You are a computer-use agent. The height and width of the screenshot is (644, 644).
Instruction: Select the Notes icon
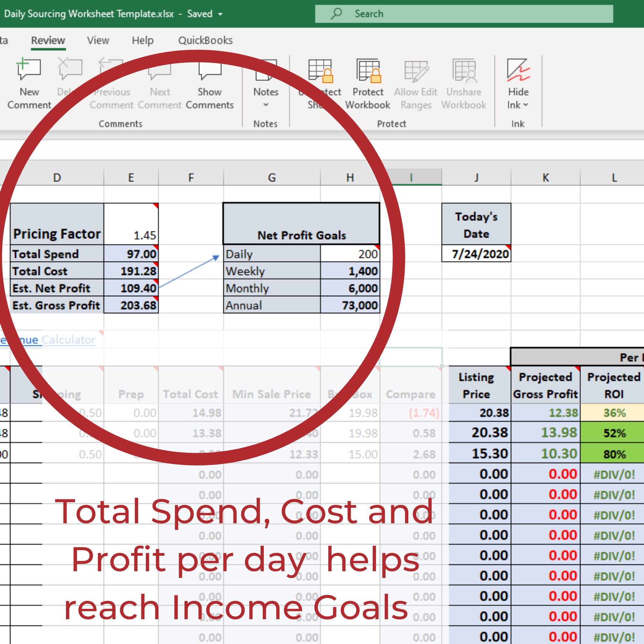[265, 75]
